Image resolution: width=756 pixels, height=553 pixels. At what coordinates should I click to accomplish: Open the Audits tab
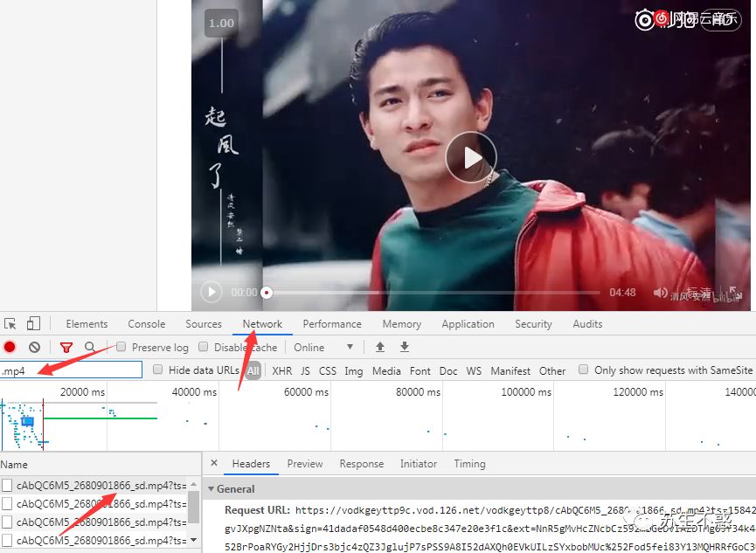point(587,324)
